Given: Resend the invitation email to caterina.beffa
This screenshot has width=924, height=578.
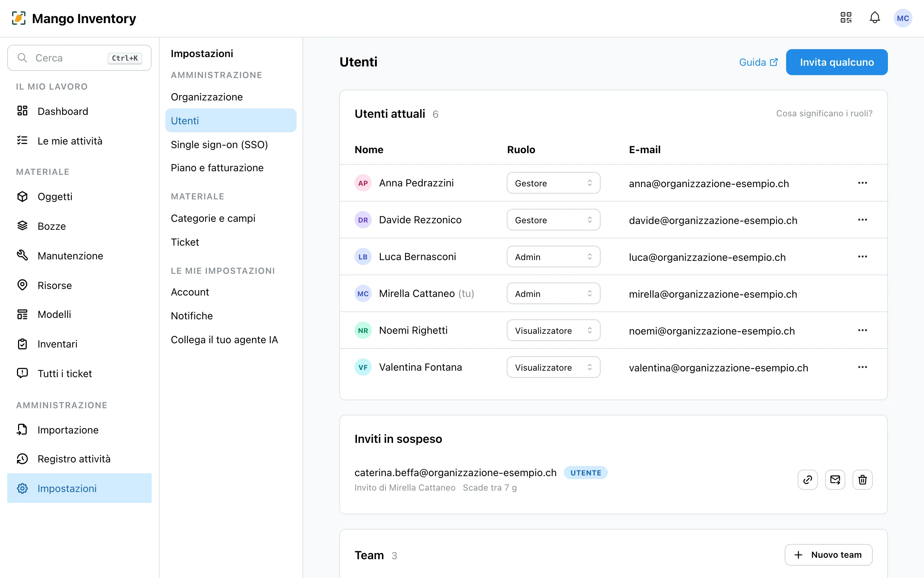Looking at the screenshot, I should [x=835, y=479].
